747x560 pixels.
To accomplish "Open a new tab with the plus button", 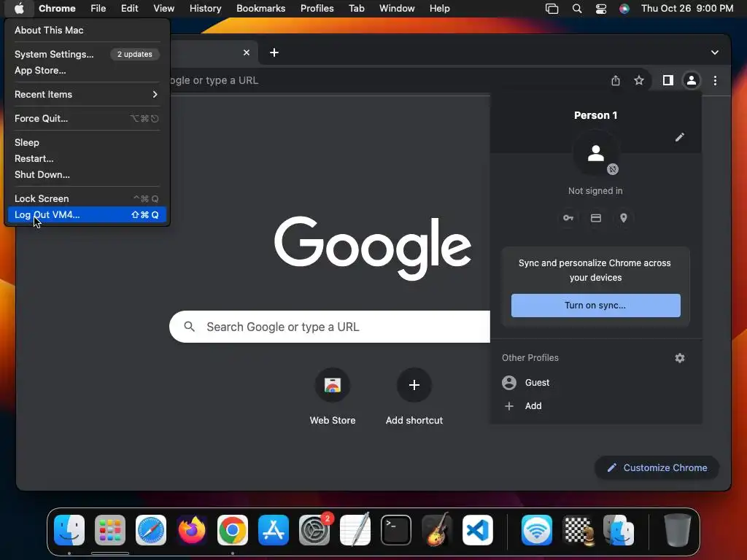I will pyautogui.click(x=274, y=52).
